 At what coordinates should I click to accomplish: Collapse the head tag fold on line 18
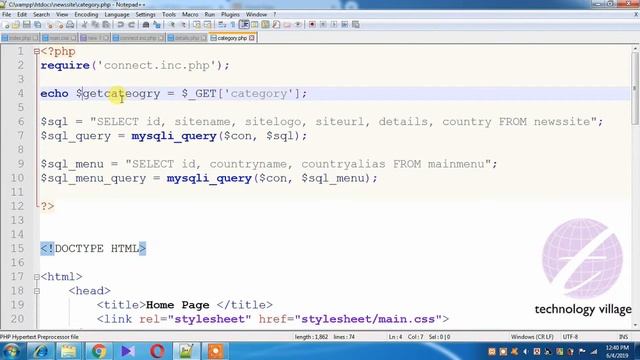coord(37,291)
